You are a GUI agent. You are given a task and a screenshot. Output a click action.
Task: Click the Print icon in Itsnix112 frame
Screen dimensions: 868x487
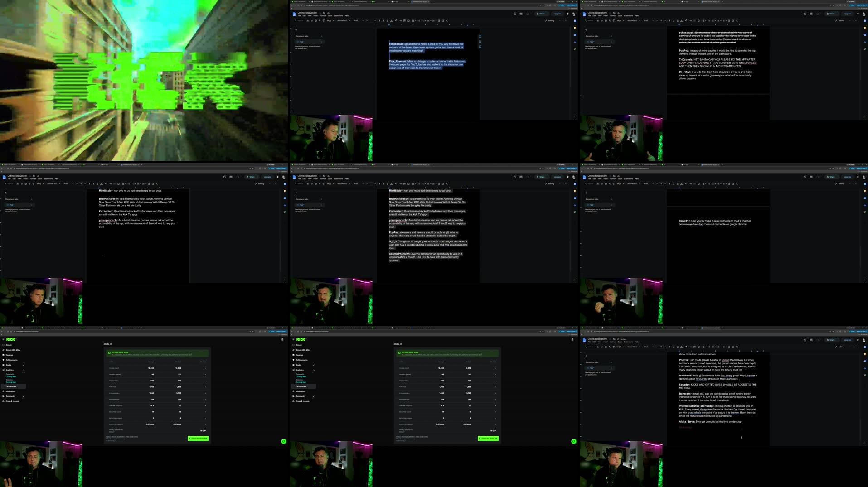[606, 184]
